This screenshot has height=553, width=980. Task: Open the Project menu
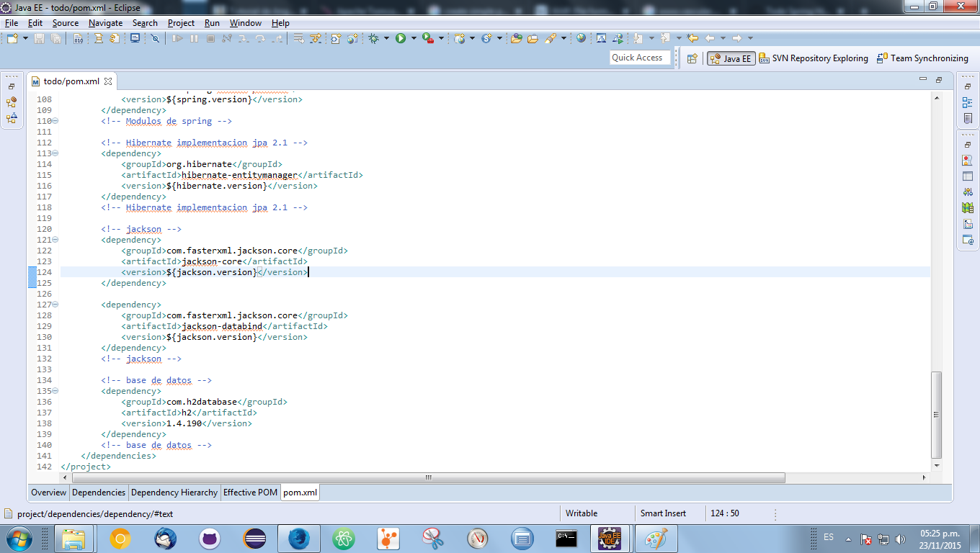(x=182, y=23)
